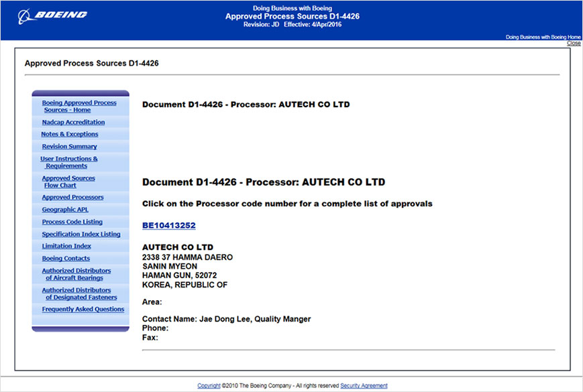View Authorized Distributors of Aircraft Bearings

click(x=76, y=274)
